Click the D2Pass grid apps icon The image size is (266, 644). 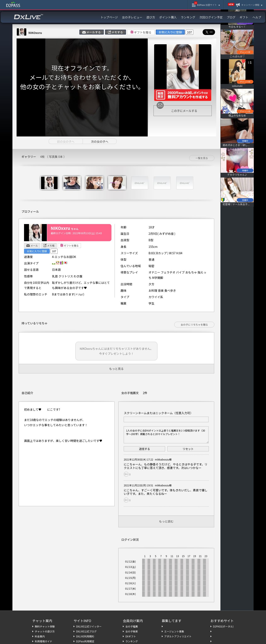(193, 5)
